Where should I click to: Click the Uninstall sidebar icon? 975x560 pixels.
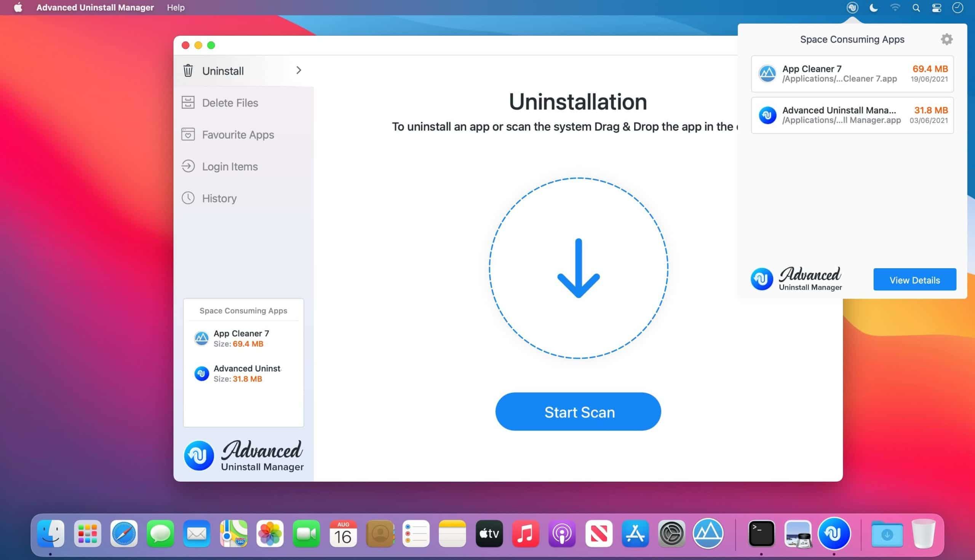[189, 70]
